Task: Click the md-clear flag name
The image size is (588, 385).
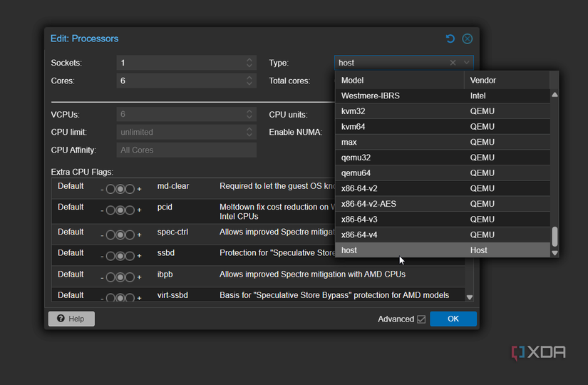Action: coord(173,186)
